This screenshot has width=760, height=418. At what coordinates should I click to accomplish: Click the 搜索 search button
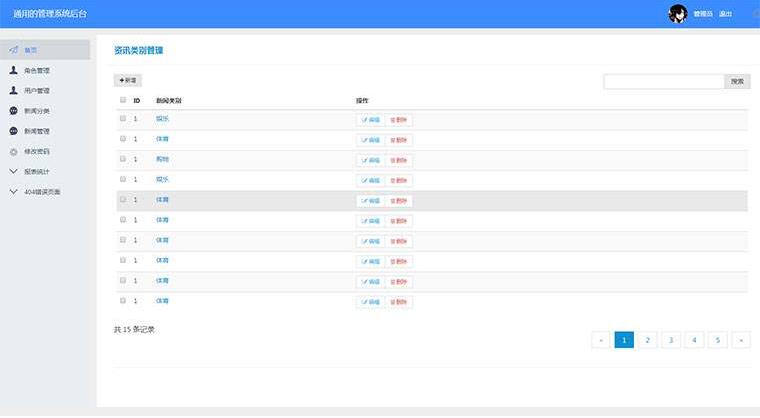click(737, 81)
